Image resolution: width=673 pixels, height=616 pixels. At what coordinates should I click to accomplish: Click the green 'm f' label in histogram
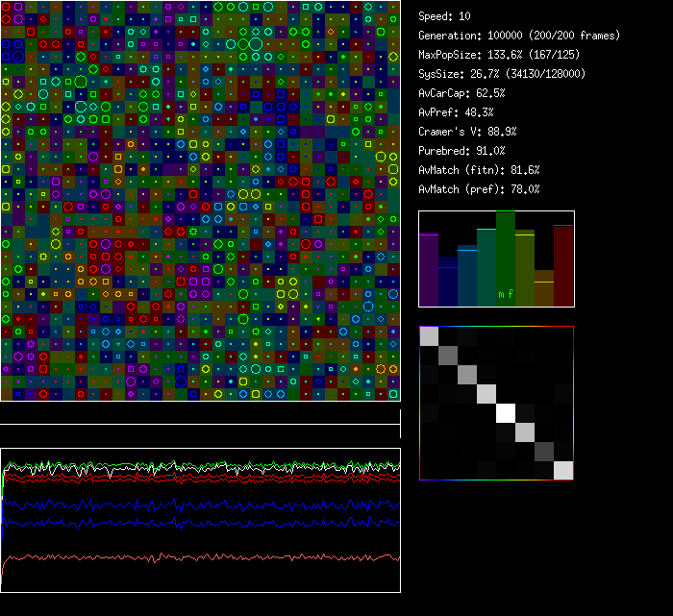coord(506,293)
